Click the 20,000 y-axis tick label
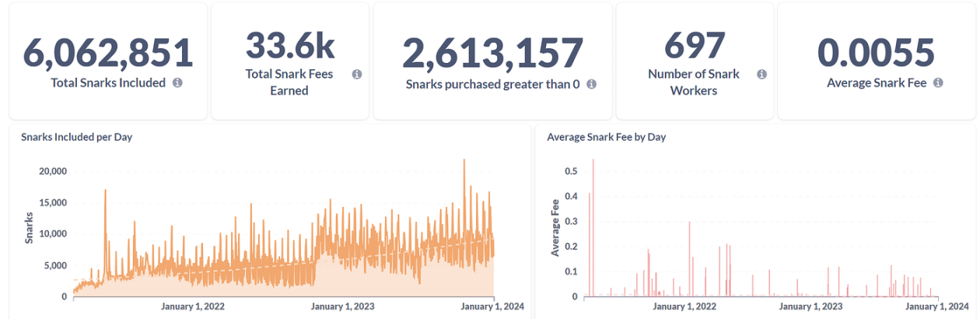This screenshot has height=319, width=980. [x=53, y=171]
